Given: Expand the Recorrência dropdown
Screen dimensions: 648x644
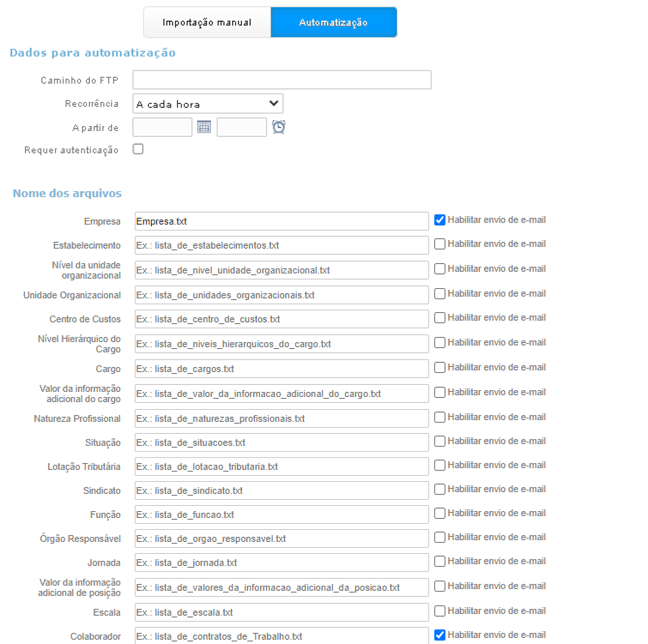Looking at the screenshot, I should coord(207,104).
